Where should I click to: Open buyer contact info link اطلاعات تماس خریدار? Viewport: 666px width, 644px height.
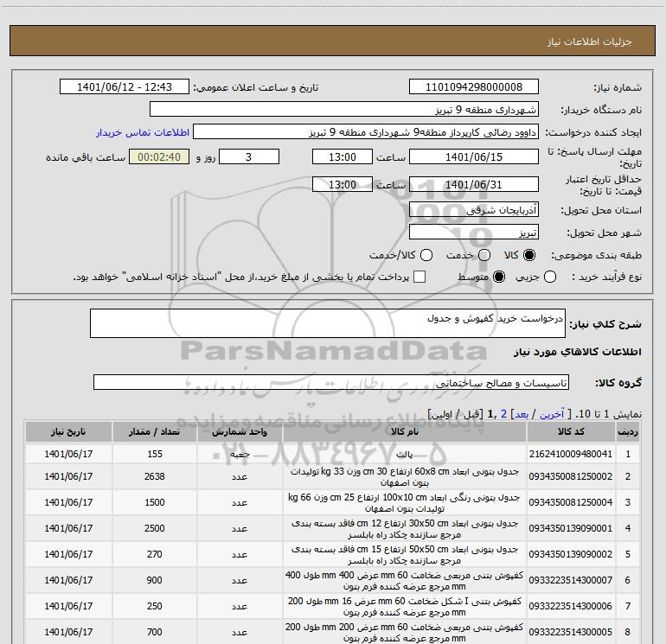tap(143, 132)
